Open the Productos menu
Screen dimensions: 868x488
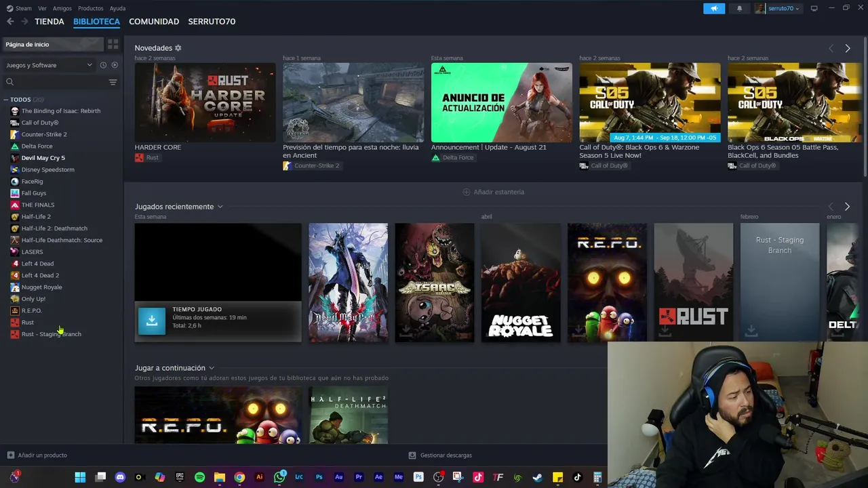tap(90, 8)
